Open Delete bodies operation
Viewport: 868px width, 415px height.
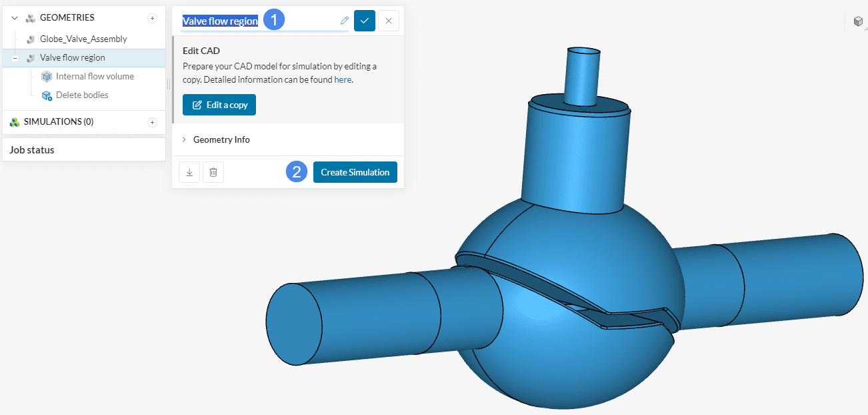[81, 95]
